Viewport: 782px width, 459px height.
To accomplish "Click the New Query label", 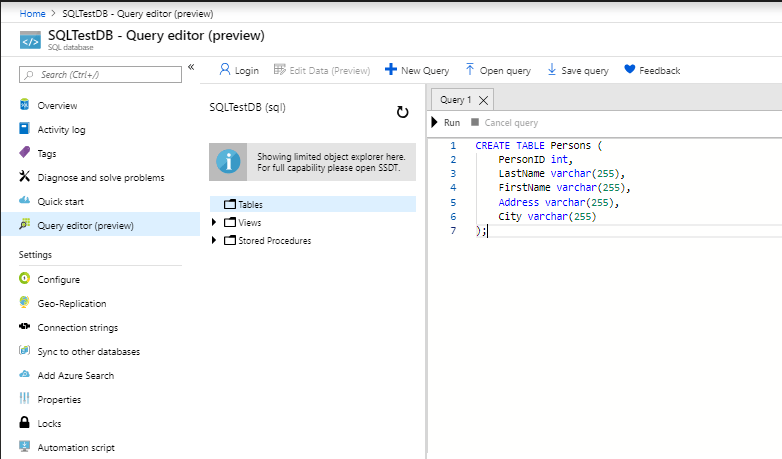I will (x=425, y=70).
